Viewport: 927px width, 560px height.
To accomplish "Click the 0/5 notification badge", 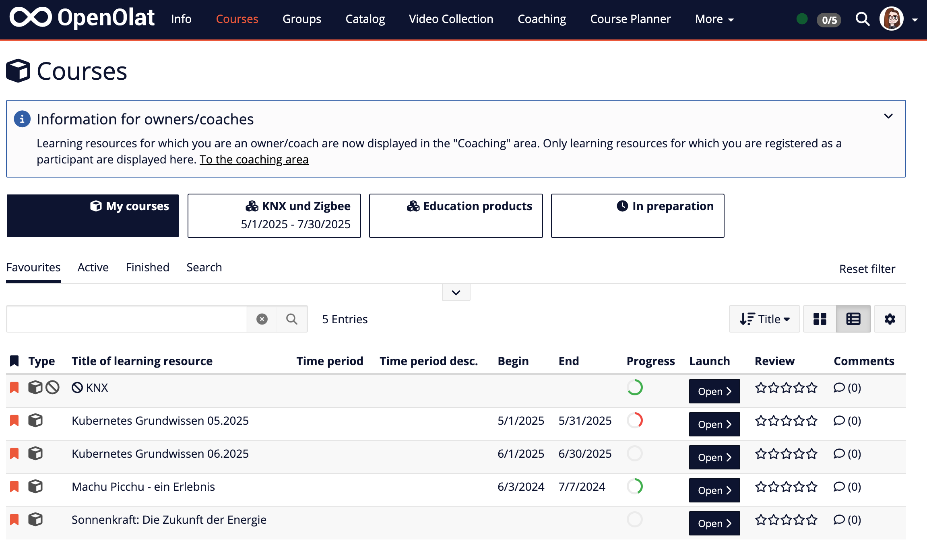I will pyautogui.click(x=829, y=20).
